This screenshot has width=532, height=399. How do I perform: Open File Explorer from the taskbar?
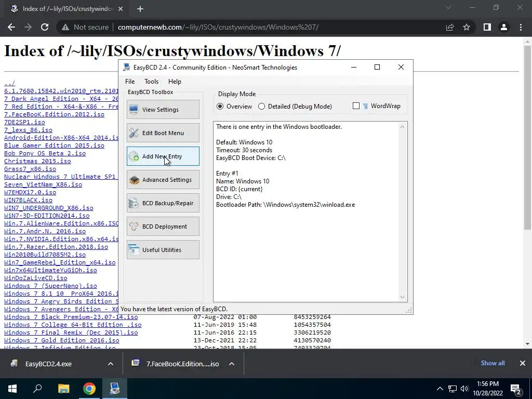point(63,389)
